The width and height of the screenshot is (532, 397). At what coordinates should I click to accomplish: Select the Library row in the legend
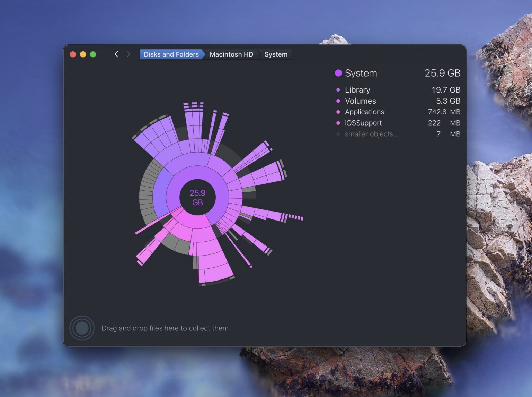357,90
